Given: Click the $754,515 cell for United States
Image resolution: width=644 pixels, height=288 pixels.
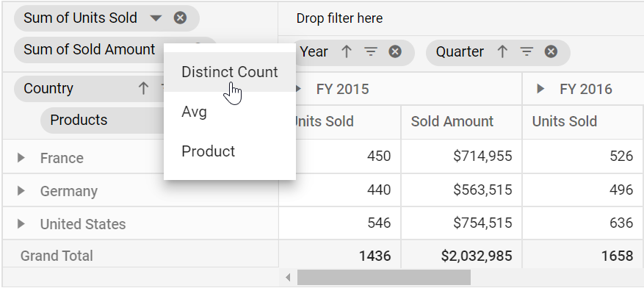Looking at the screenshot, I should (x=462, y=223).
